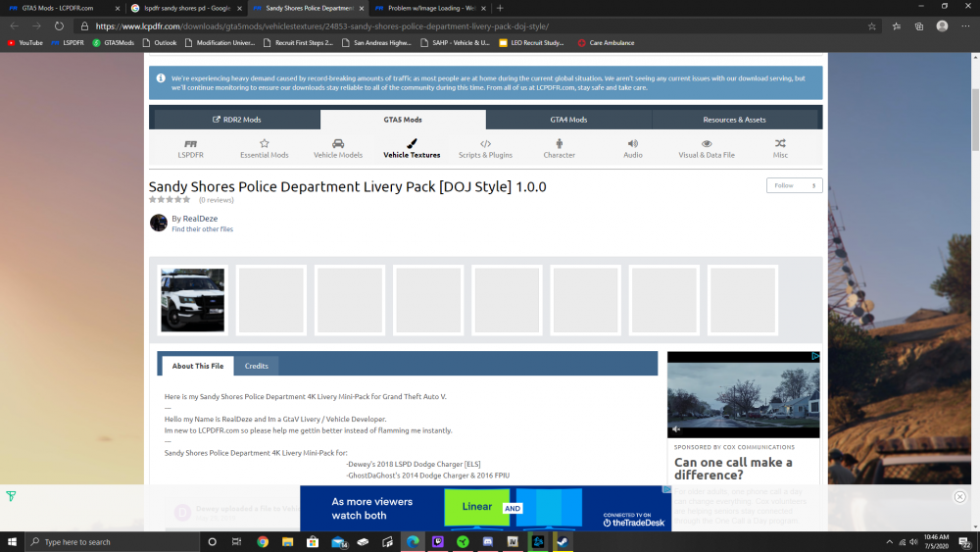Click the page vertical scrollbar thumb

pyautogui.click(x=975, y=120)
